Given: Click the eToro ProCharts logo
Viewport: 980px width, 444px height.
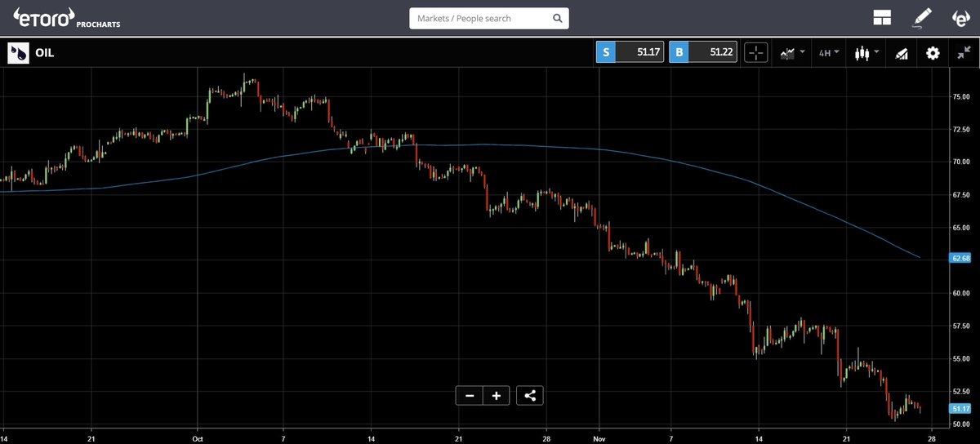Looking at the screenshot, I should [67, 18].
